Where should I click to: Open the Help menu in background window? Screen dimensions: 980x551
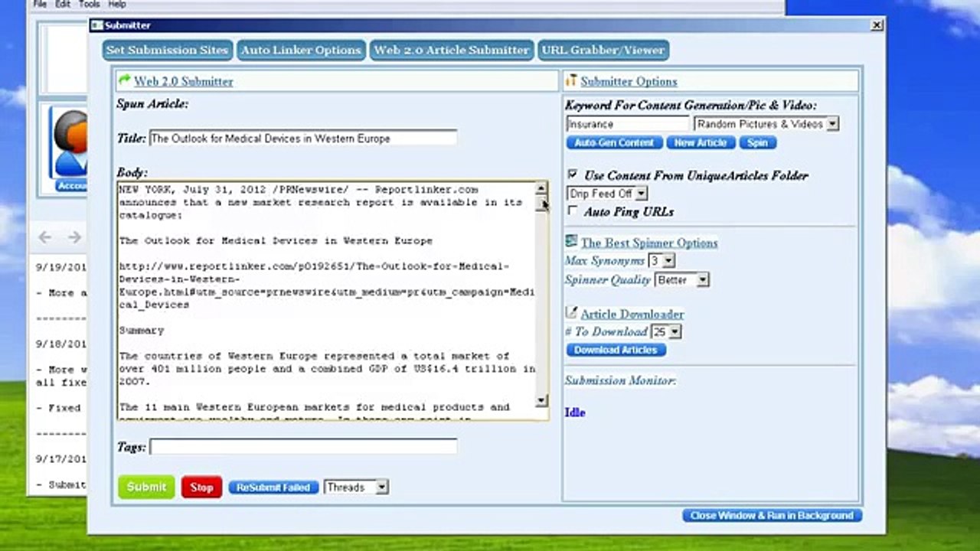pyautogui.click(x=117, y=4)
